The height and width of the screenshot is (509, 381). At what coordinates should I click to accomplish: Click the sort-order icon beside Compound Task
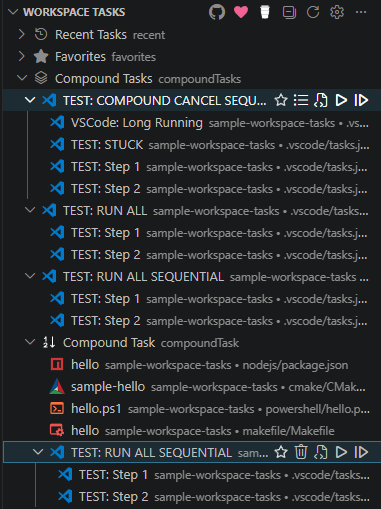(x=49, y=342)
